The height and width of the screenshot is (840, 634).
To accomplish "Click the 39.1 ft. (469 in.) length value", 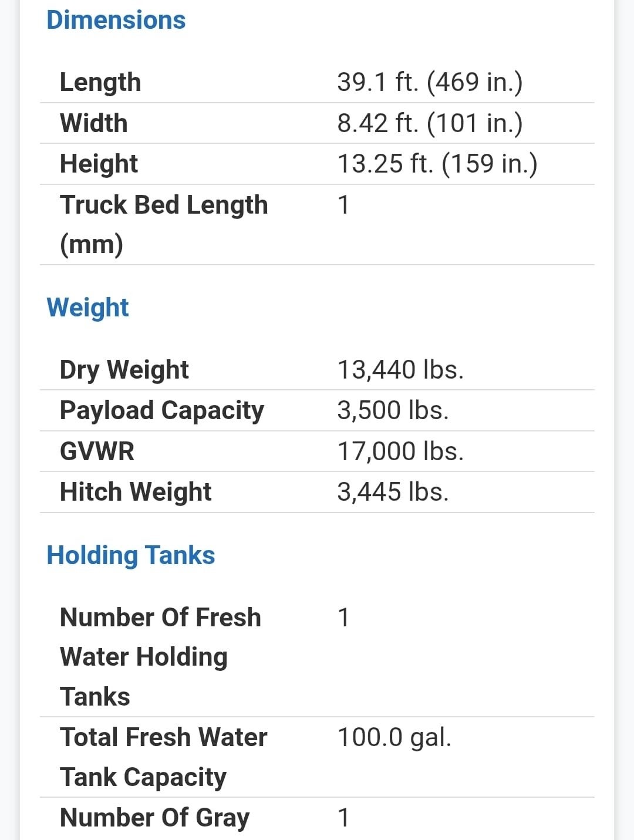I will (x=429, y=82).
